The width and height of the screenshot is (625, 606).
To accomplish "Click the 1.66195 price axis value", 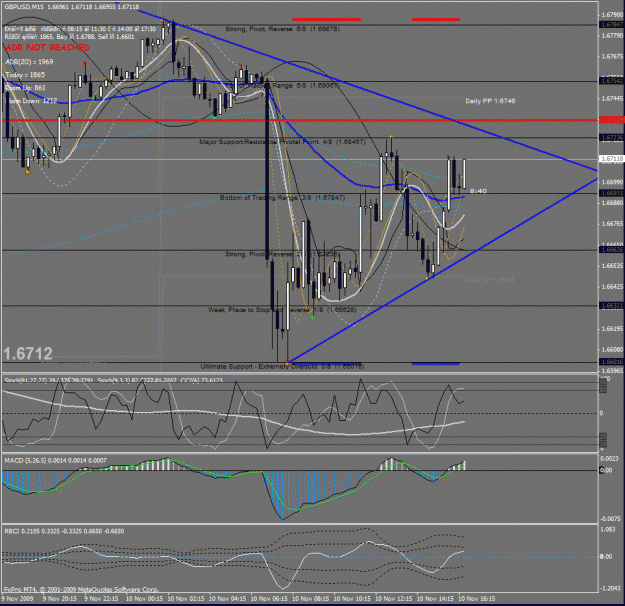I will pos(612,329).
